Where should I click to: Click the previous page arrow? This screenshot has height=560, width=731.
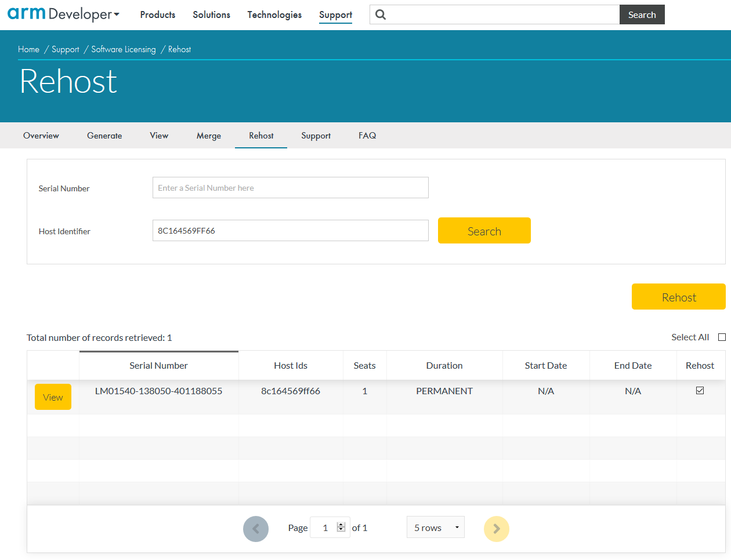point(256,529)
